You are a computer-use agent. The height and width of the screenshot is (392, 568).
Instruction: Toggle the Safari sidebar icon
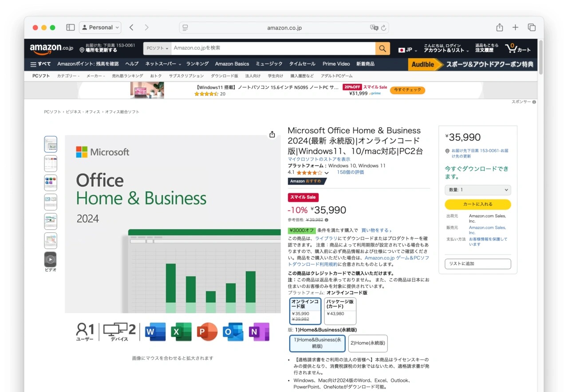[x=70, y=27]
